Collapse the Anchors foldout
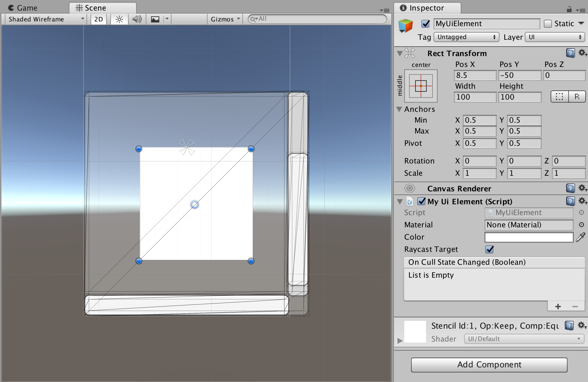 coord(399,109)
